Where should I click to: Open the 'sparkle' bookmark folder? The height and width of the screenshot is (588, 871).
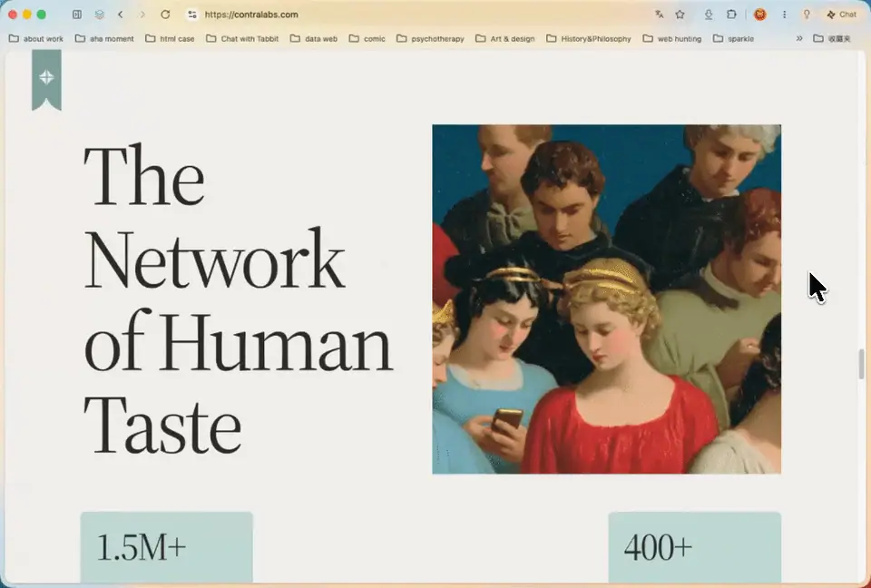click(x=733, y=38)
